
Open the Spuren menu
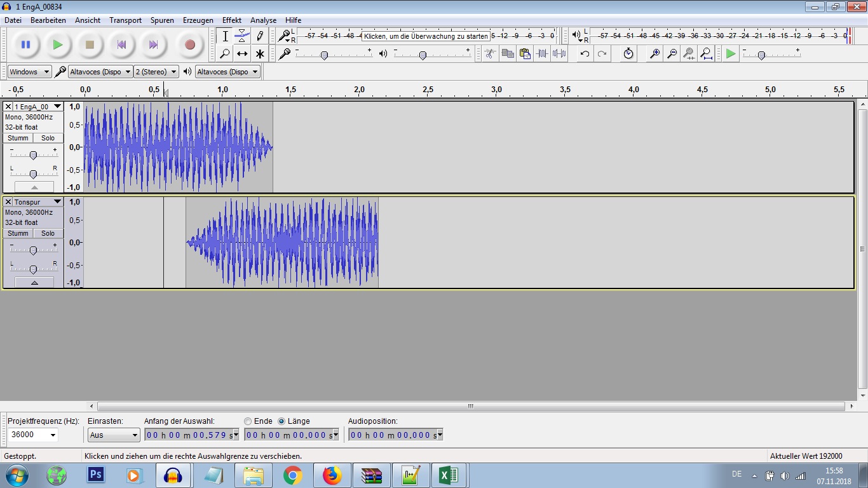(162, 20)
